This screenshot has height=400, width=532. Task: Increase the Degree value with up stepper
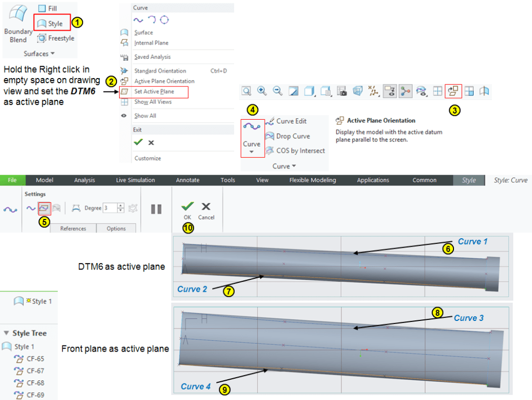121,205
